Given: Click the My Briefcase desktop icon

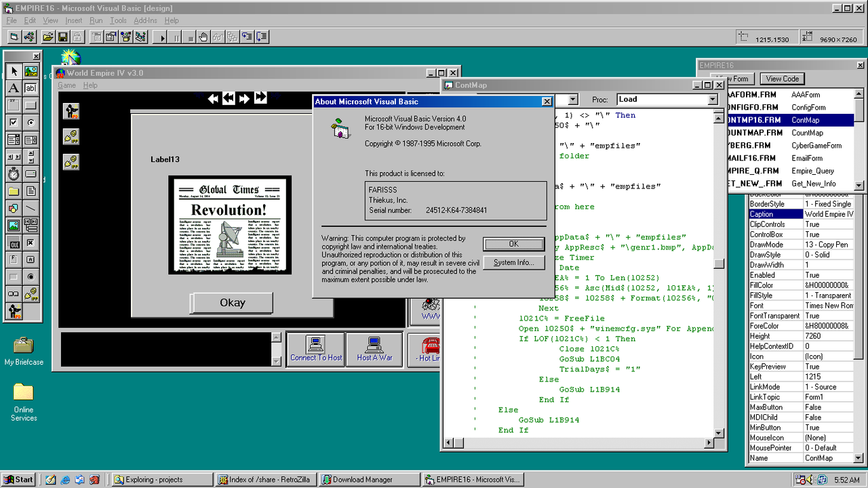Looking at the screenshot, I should point(24,351).
